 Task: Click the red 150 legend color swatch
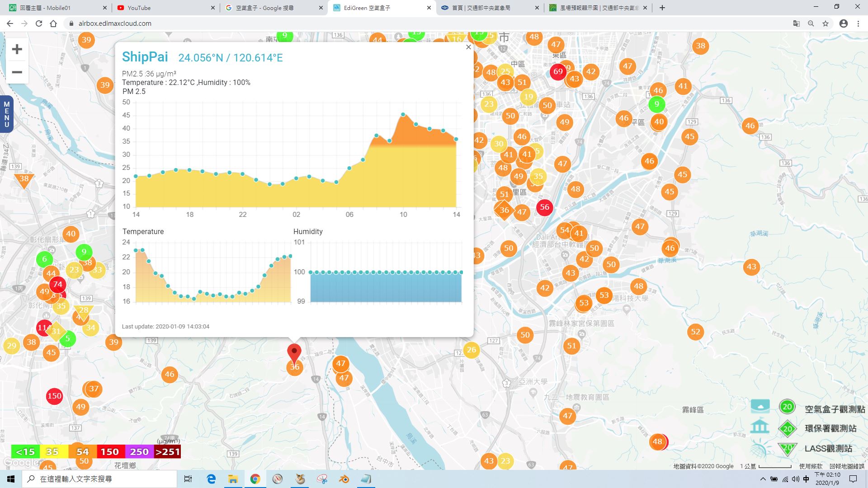pos(109,451)
